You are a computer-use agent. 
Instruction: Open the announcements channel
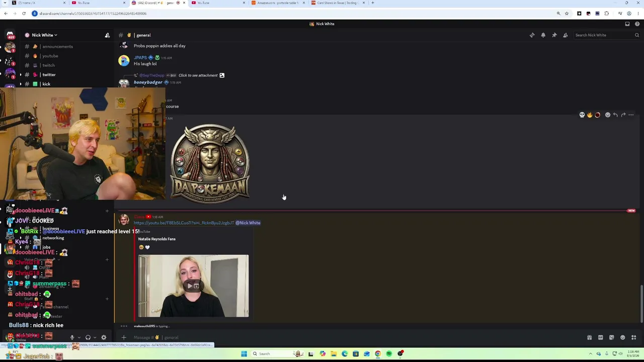[x=57, y=47]
